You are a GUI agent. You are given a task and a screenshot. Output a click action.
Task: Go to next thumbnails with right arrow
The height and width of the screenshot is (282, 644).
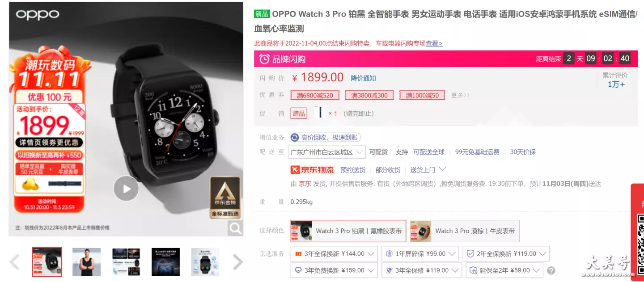coord(237,262)
